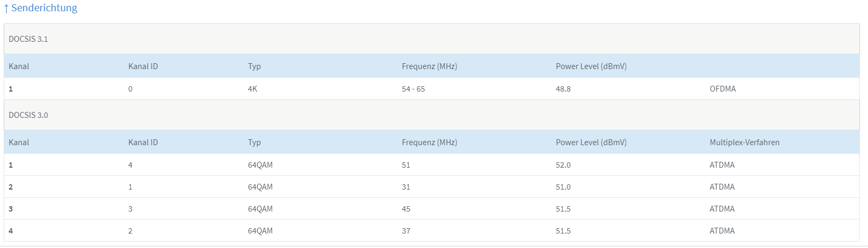The width and height of the screenshot is (868, 248).
Task: Click the frequency 37 cell
Action: [406, 231]
